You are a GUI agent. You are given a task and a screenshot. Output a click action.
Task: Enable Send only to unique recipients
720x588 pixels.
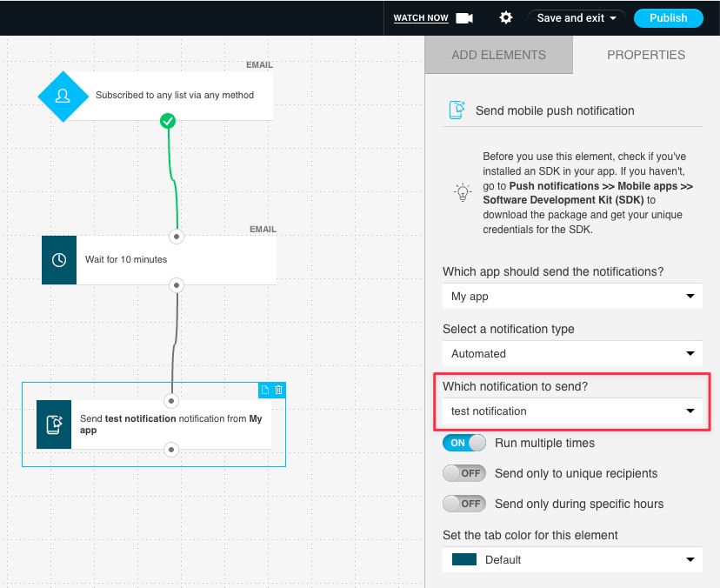pyautogui.click(x=463, y=473)
